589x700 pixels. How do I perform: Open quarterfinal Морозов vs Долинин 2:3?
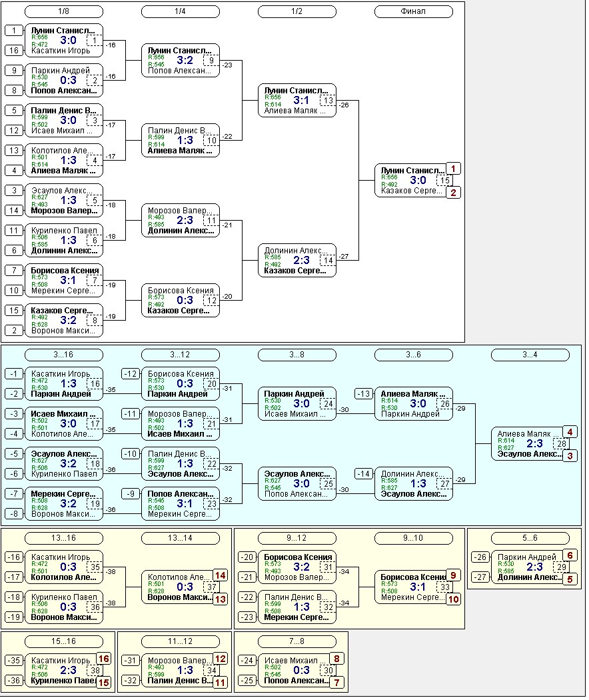click(x=181, y=220)
